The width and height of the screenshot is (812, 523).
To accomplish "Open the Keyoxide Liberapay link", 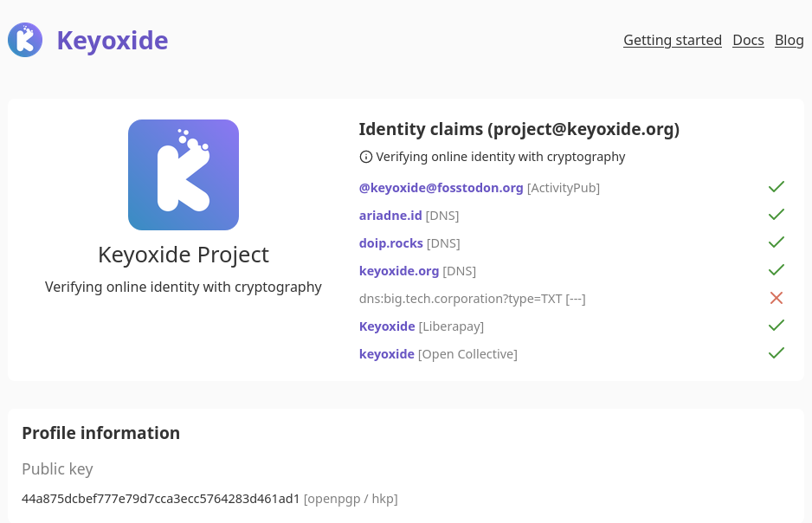I will [x=387, y=326].
